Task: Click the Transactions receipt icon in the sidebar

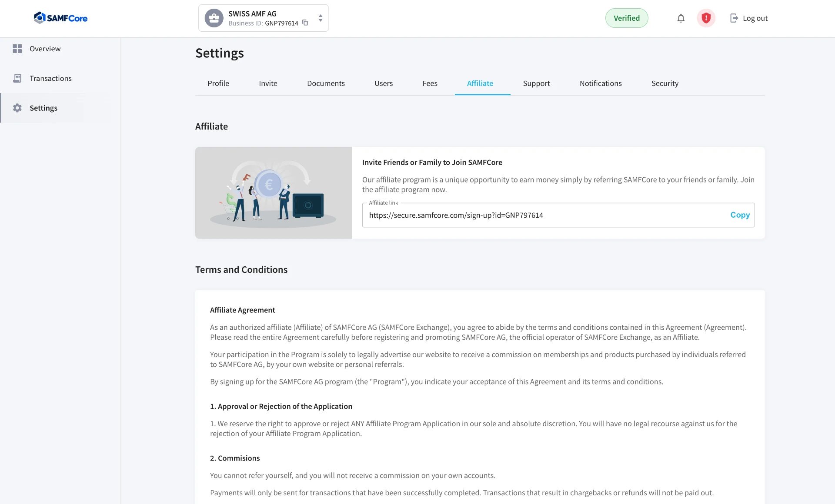Action: coord(17,78)
